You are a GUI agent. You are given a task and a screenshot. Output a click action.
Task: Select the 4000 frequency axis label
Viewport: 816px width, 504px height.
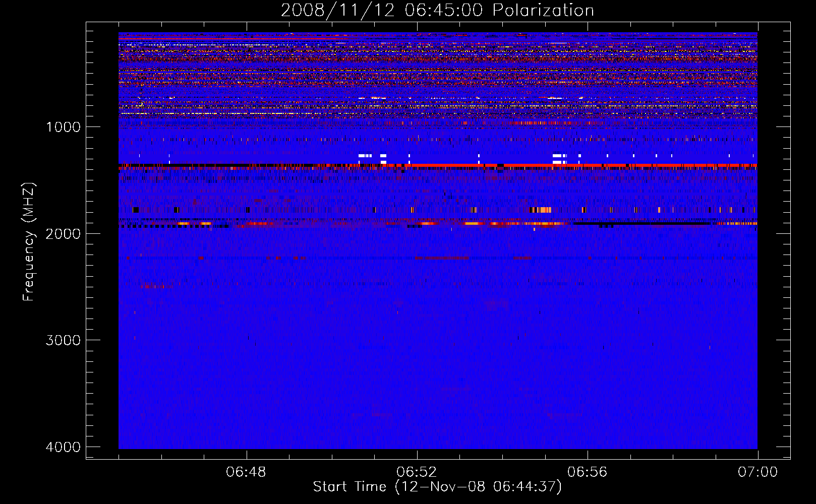63,447
